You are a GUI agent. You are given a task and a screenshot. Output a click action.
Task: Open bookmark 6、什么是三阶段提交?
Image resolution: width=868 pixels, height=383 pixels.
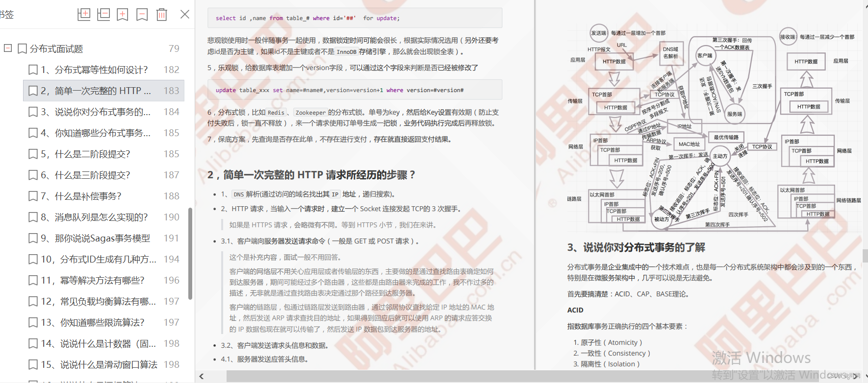(x=85, y=175)
